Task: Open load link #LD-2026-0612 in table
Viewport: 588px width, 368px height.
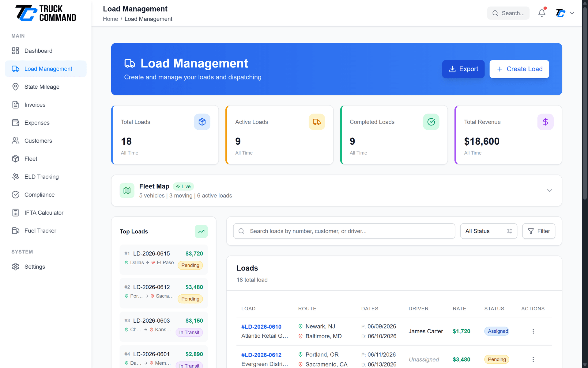Action: click(261, 355)
